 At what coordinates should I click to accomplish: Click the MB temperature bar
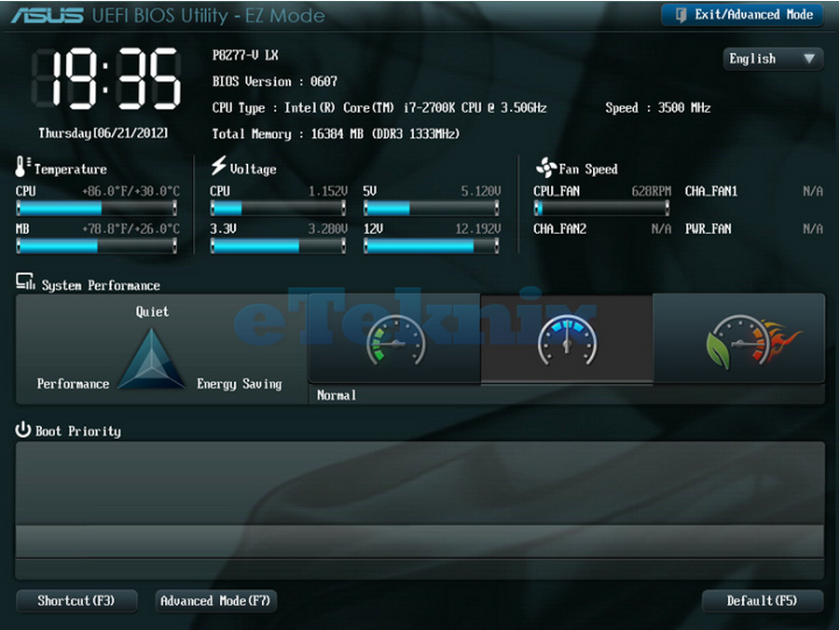[96, 246]
